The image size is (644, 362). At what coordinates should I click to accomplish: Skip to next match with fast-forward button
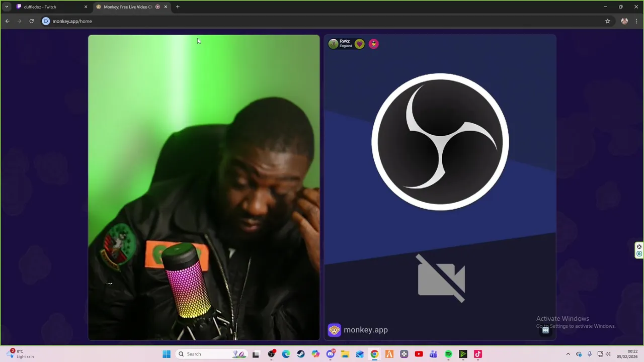click(x=545, y=330)
